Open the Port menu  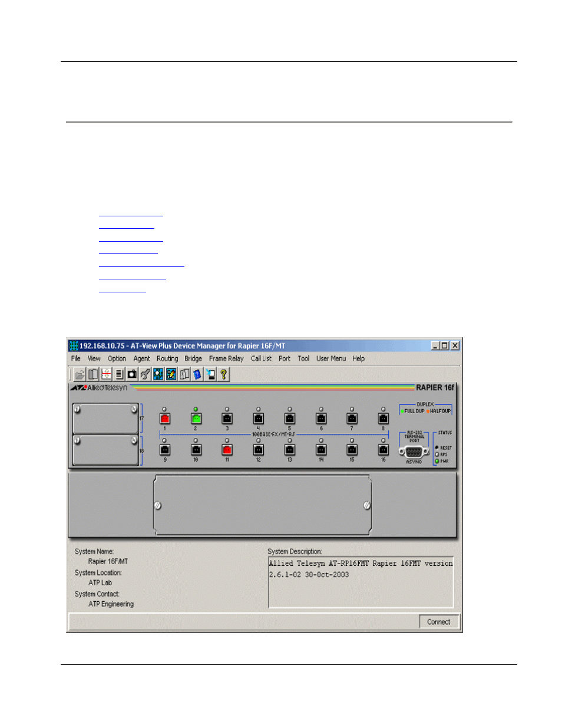285,358
